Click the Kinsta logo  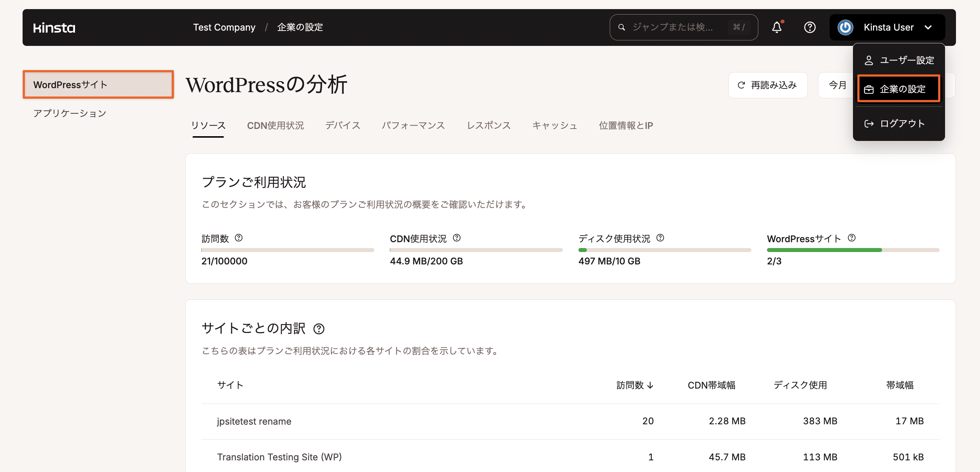[x=54, y=27]
